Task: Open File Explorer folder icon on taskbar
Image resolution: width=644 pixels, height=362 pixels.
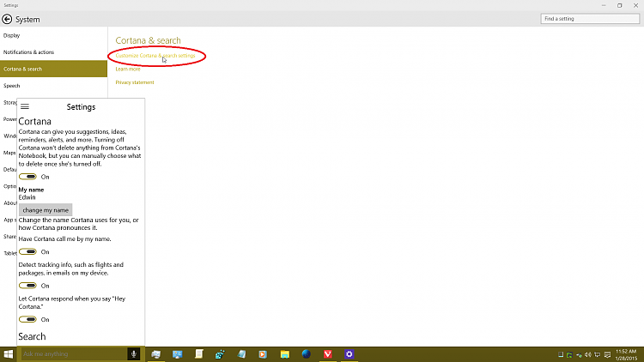Action: click(284, 353)
